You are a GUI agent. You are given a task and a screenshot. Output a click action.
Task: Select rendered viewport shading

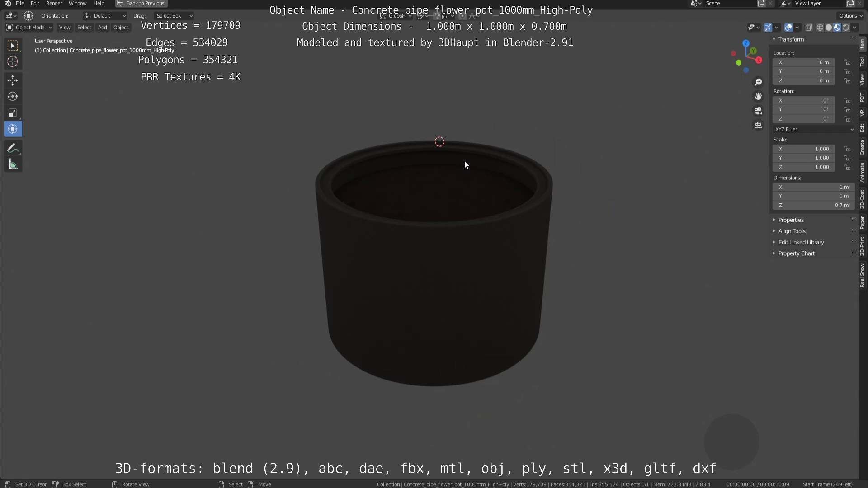click(846, 28)
